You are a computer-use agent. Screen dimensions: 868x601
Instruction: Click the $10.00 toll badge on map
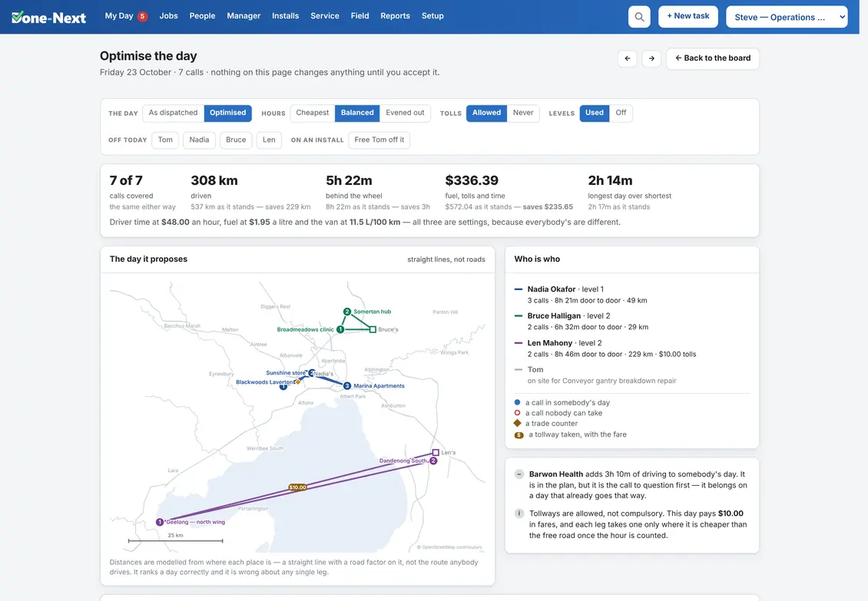pos(298,487)
